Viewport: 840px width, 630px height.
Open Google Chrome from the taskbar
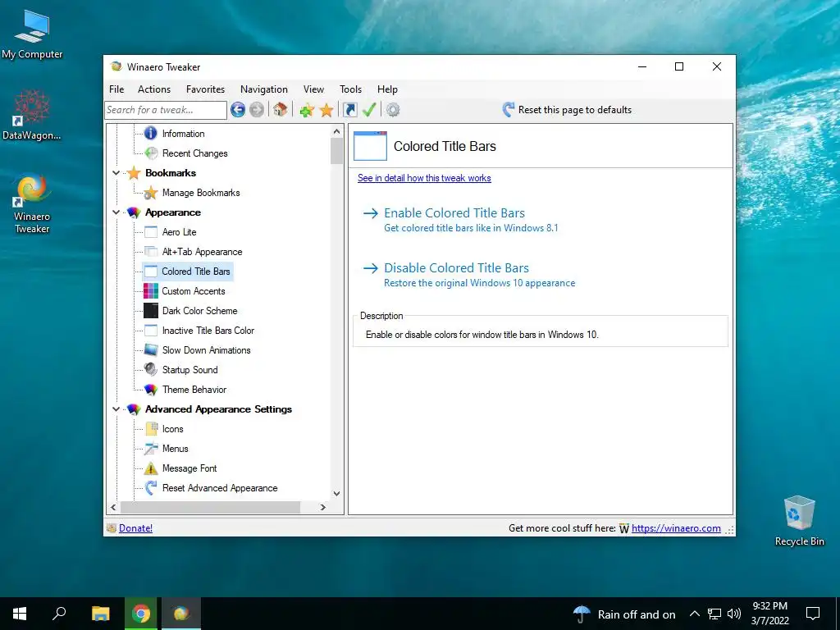pyautogui.click(x=141, y=614)
